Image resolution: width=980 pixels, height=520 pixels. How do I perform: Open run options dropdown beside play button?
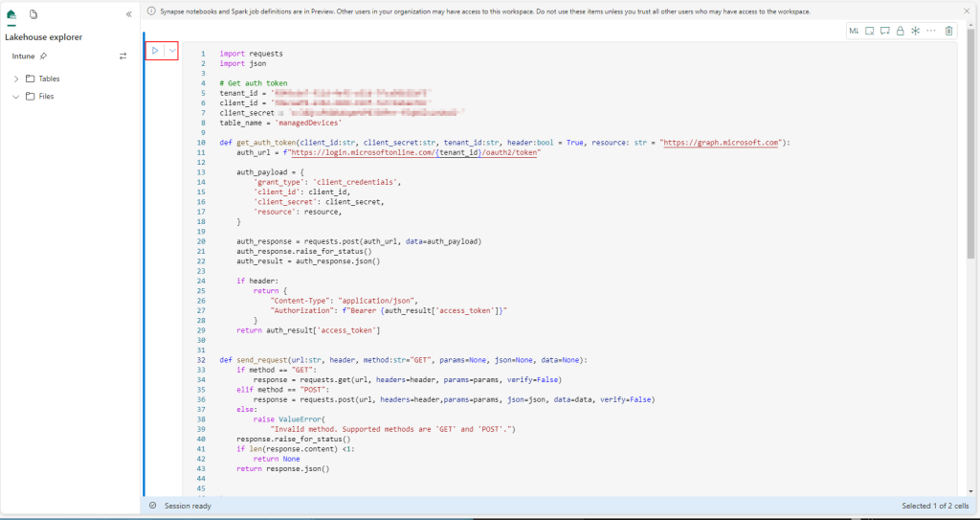click(171, 50)
